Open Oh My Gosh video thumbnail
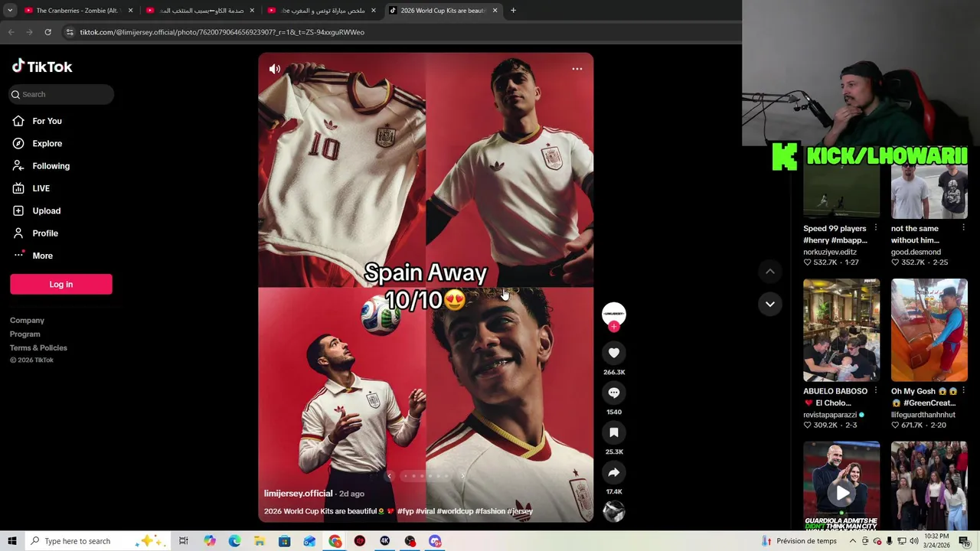980x551 pixels. (929, 330)
